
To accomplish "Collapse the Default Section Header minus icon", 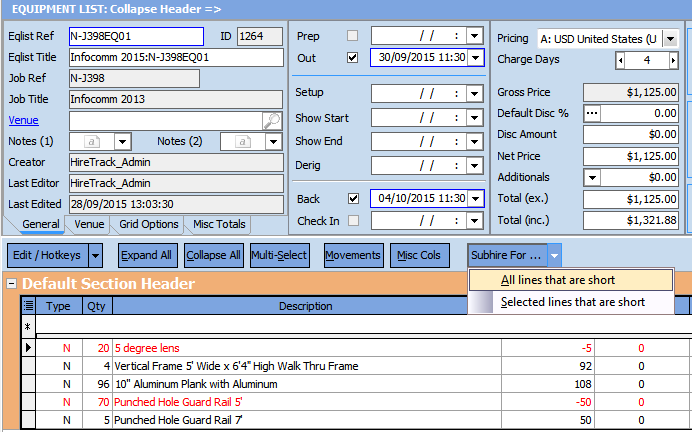I will pyautogui.click(x=11, y=284).
